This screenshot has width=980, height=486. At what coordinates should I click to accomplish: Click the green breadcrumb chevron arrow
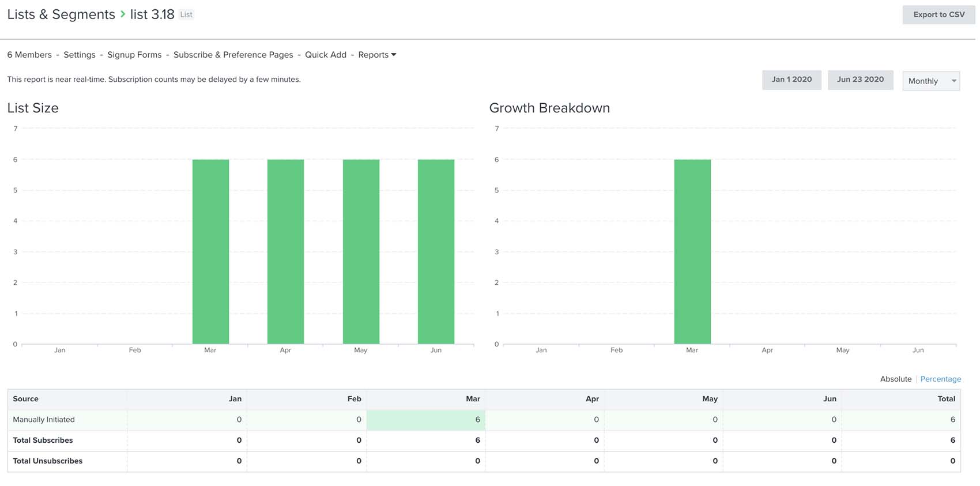point(123,14)
